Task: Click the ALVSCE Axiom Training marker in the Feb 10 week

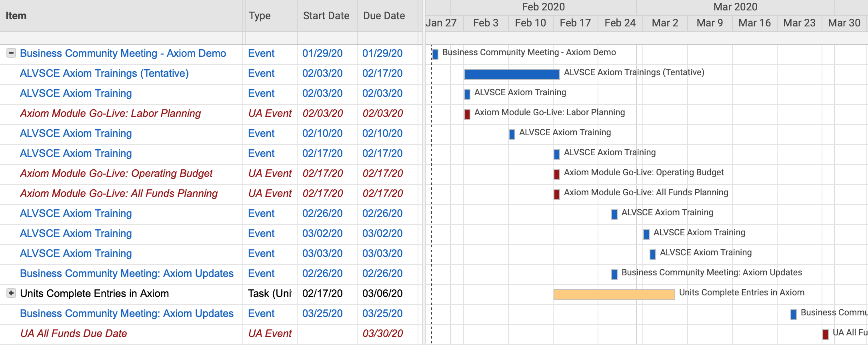Action: [512, 134]
